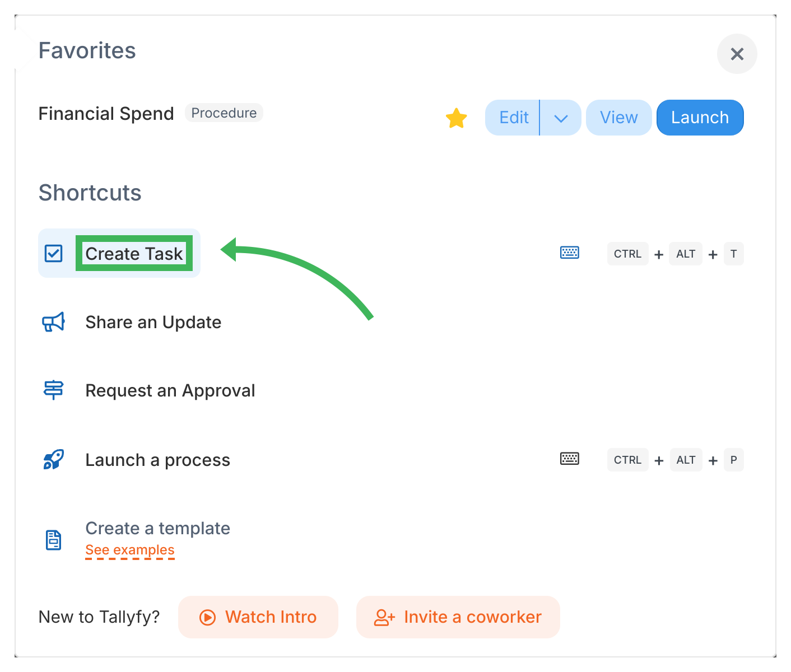Click the play icon inside Watch Intro
Image resolution: width=791 pixels, height=672 pixels.
pyautogui.click(x=207, y=617)
